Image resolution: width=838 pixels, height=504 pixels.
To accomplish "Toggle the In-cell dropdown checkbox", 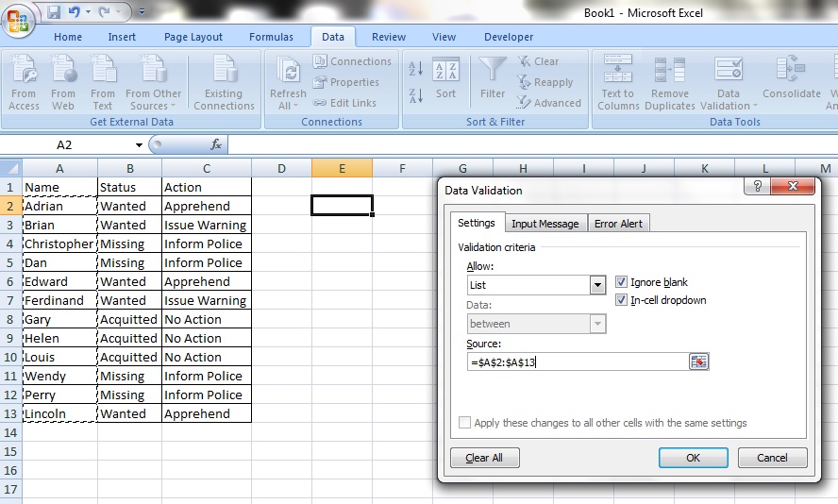I will point(621,300).
